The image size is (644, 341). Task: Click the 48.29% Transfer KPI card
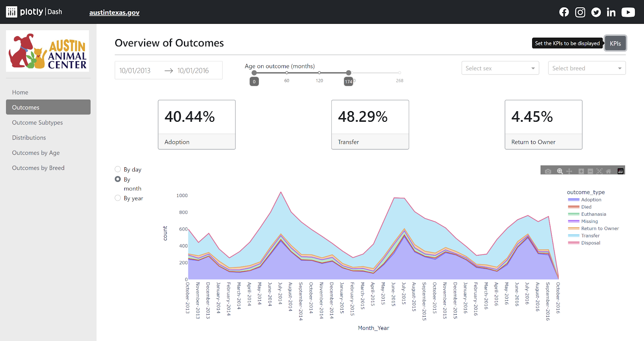pyautogui.click(x=370, y=125)
